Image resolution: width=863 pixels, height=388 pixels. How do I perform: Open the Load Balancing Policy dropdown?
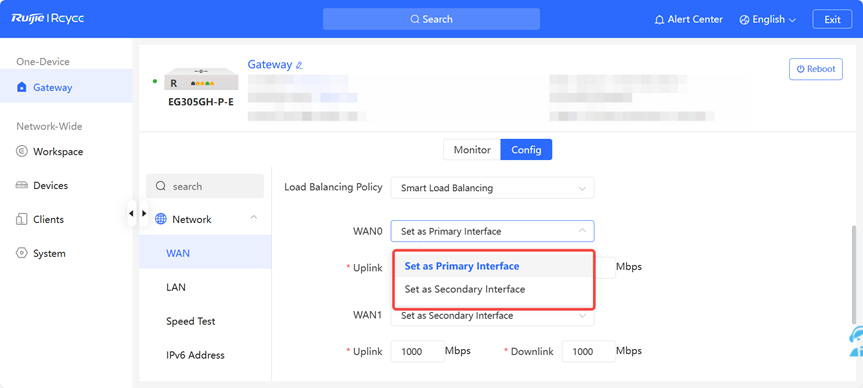coord(493,188)
